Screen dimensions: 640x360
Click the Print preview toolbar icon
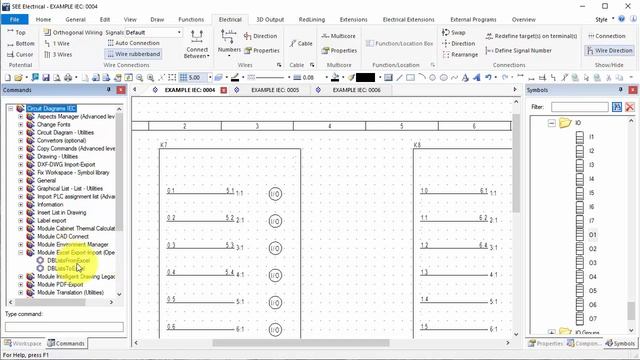coord(57,78)
